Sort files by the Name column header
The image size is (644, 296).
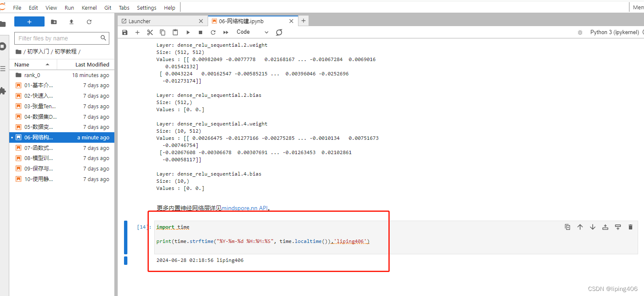(33, 64)
